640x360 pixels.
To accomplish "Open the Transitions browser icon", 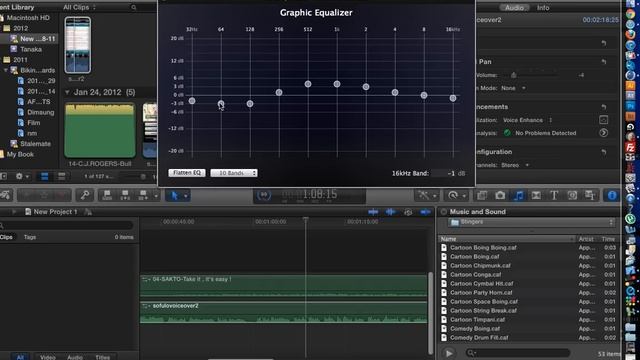I will (x=536, y=196).
